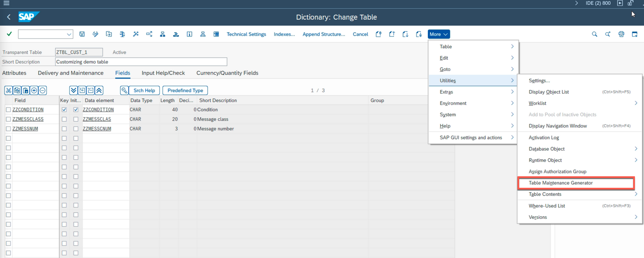
Task: Open the command field dropdown
Action: (x=69, y=34)
